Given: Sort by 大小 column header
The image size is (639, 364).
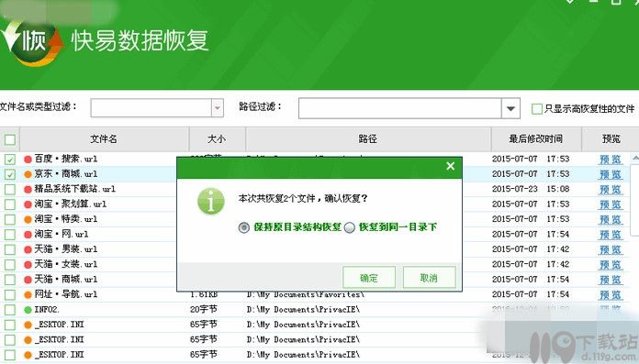Looking at the screenshot, I should (x=217, y=138).
